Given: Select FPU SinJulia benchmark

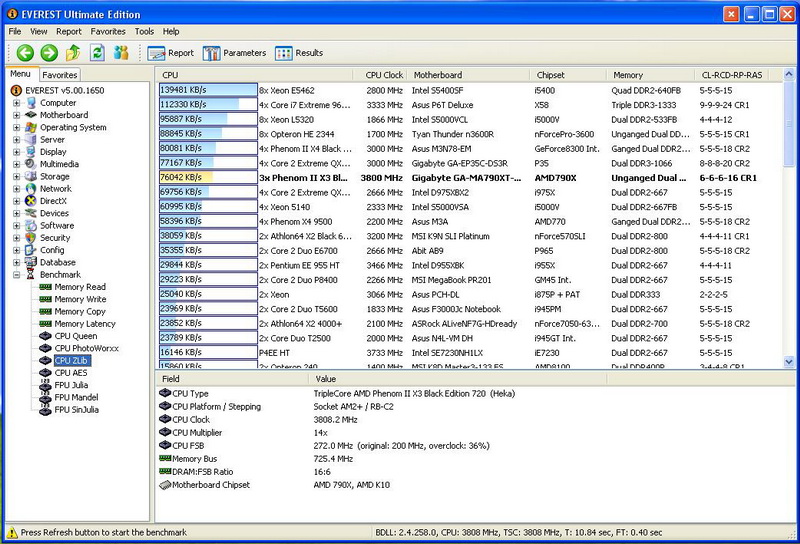Looking at the screenshot, I should [x=77, y=409].
